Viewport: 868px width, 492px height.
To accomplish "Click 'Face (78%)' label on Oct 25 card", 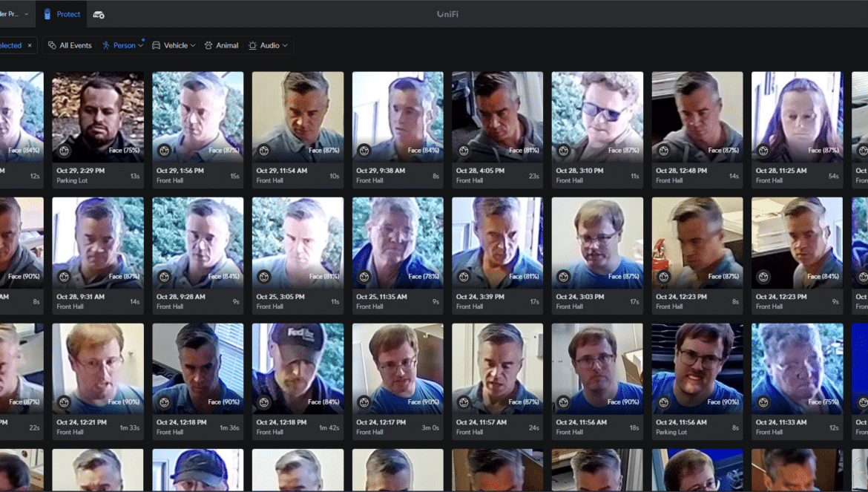I will (424, 276).
